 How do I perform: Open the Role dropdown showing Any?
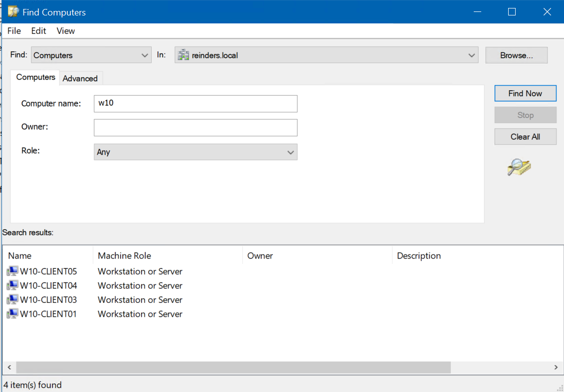coord(291,152)
